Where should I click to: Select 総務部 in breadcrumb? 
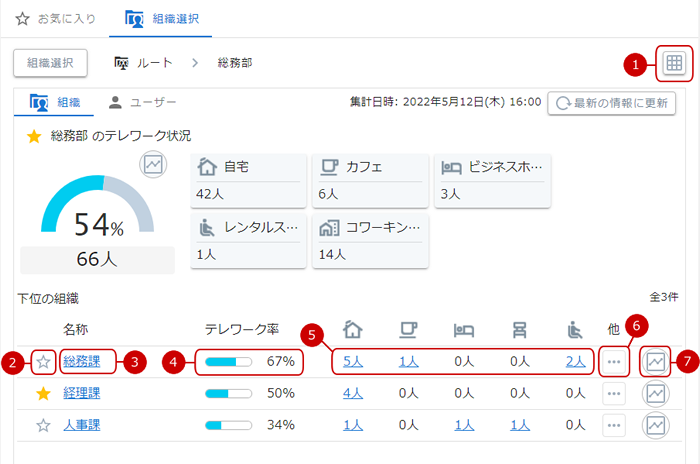tap(235, 63)
